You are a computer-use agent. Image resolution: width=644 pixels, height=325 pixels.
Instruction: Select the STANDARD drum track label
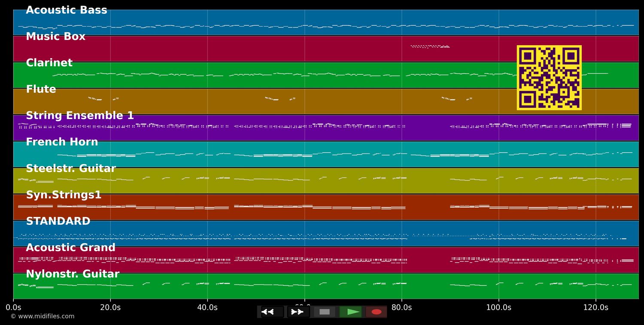coord(58,221)
